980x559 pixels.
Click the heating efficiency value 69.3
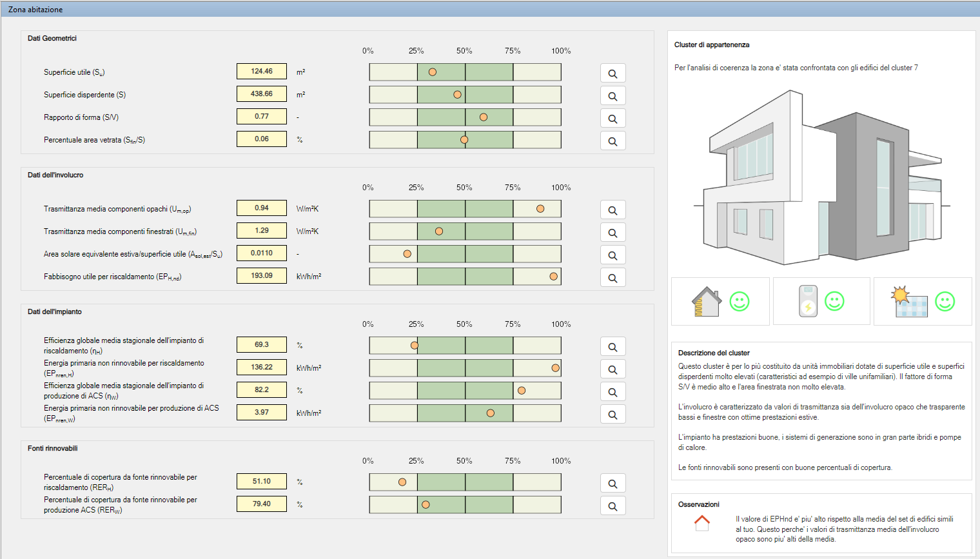(x=261, y=345)
